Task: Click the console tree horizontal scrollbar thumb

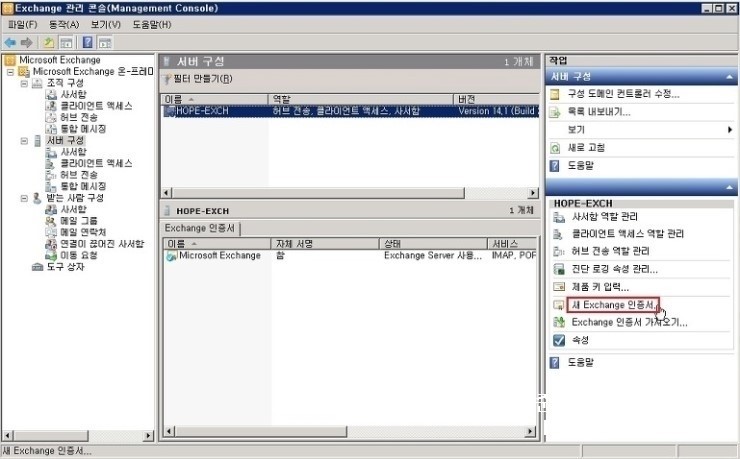Action: pos(50,435)
